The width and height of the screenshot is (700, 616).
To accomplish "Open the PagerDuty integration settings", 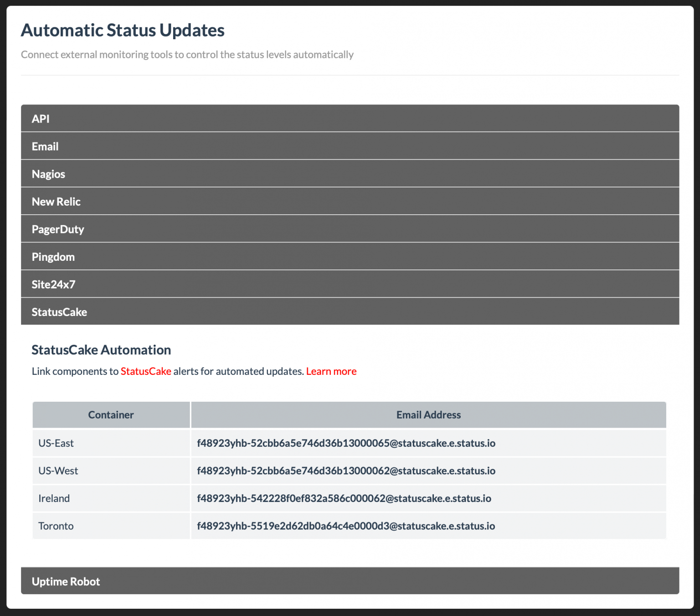I will click(x=58, y=229).
